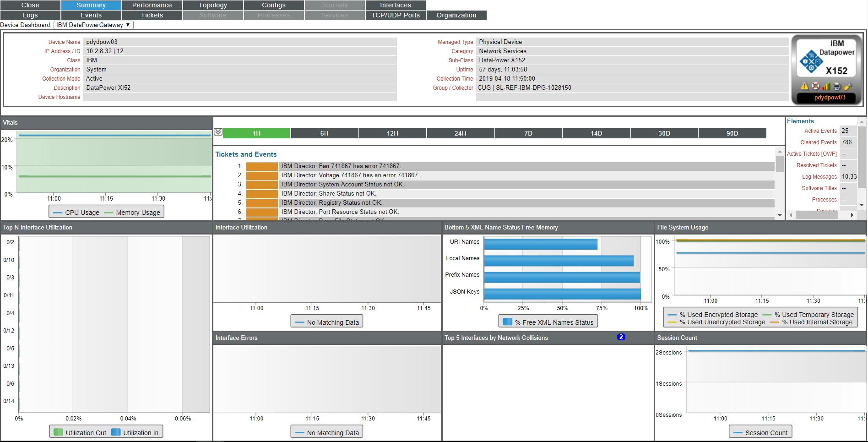This screenshot has width=868, height=442.
Task: Toggle Session Count legend series
Action: point(761,433)
